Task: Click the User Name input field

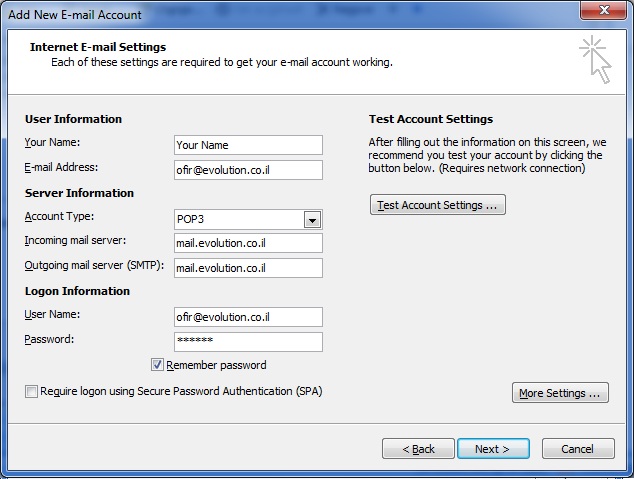Action: [x=248, y=317]
